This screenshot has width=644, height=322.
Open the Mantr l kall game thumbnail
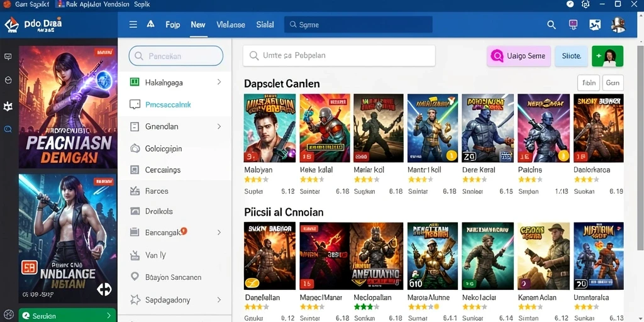click(433, 128)
